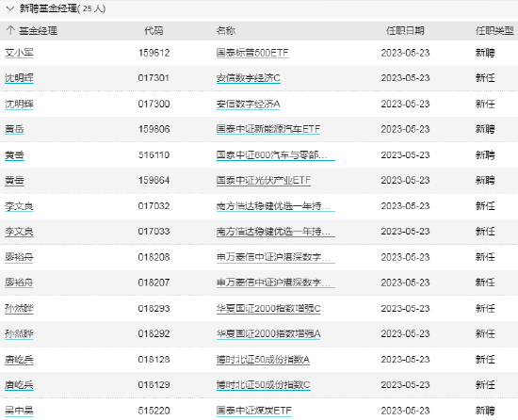Select code cell 018293

[x=154, y=308]
